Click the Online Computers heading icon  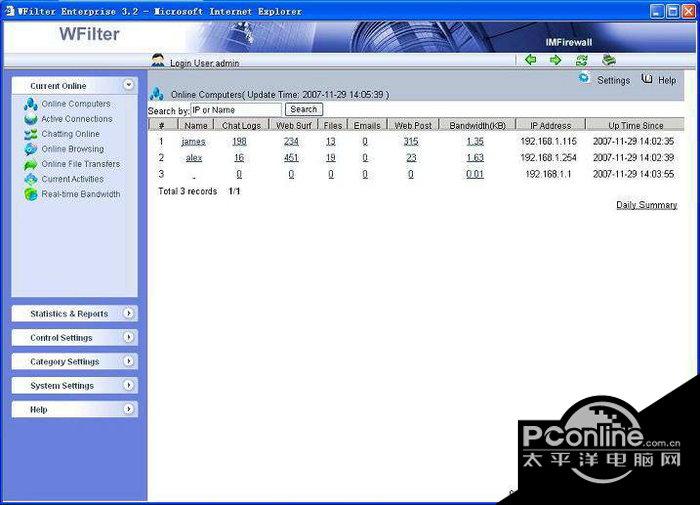point(157,94)
